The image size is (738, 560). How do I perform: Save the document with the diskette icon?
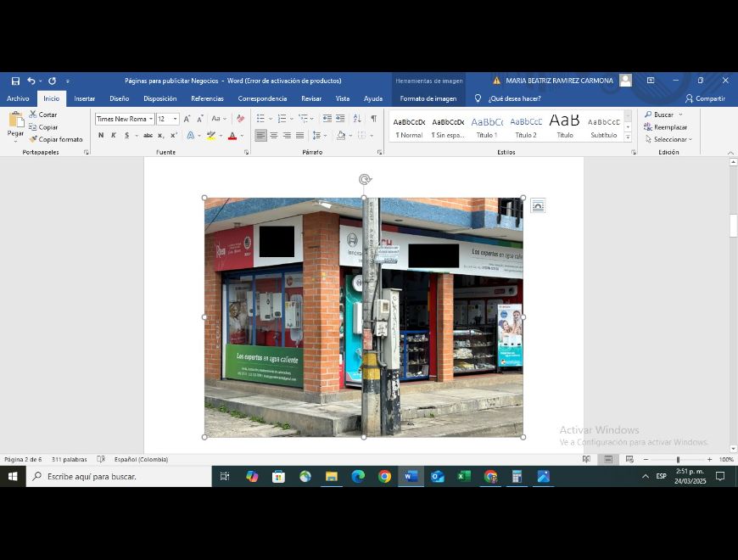coord(15,81)
